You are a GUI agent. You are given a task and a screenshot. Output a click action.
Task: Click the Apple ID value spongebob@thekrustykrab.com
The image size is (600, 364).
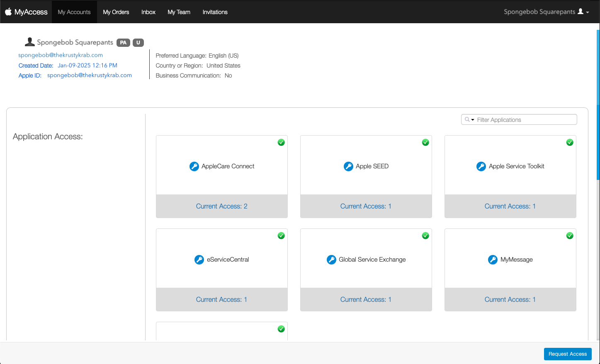(90, 75)
